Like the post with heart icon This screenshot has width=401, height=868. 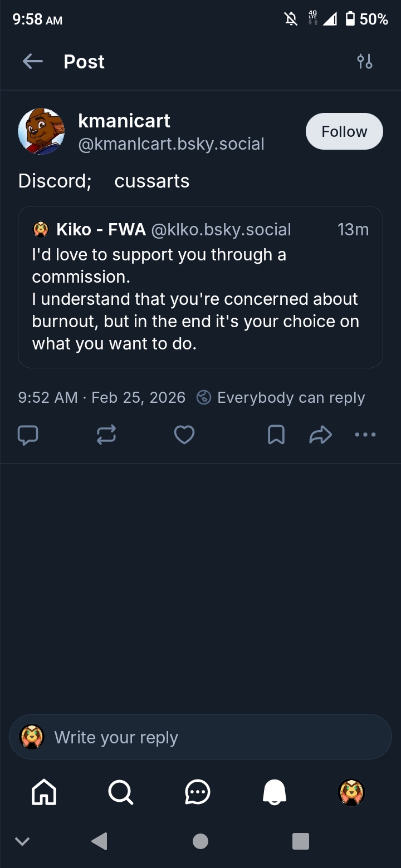184,435
